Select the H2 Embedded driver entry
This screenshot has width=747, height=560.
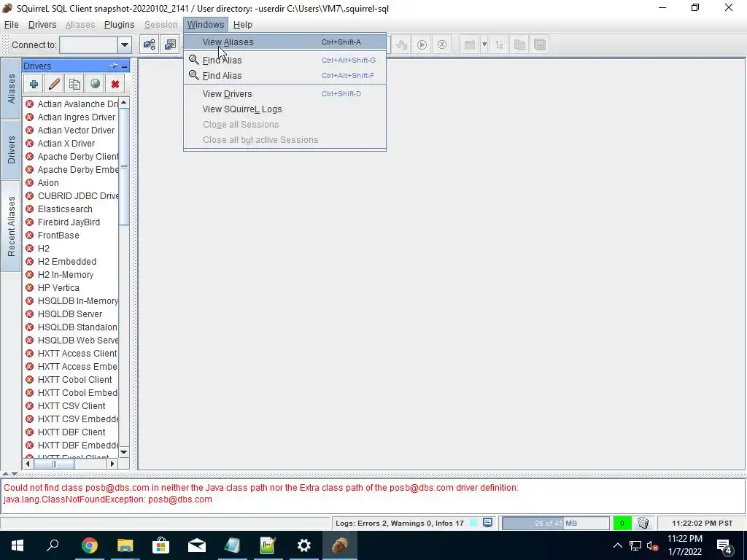click(x=71, y=262)
